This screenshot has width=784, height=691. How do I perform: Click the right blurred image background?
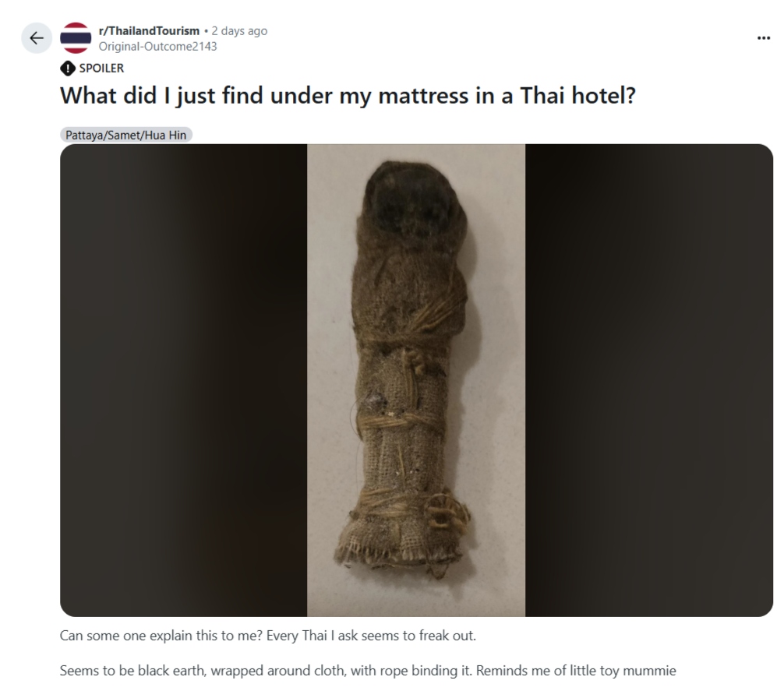(x=649, y=380)
